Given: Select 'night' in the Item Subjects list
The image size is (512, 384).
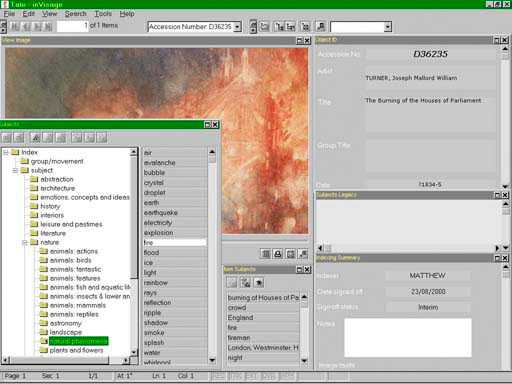Looking at the screenshot, I should tap(263, 358).
